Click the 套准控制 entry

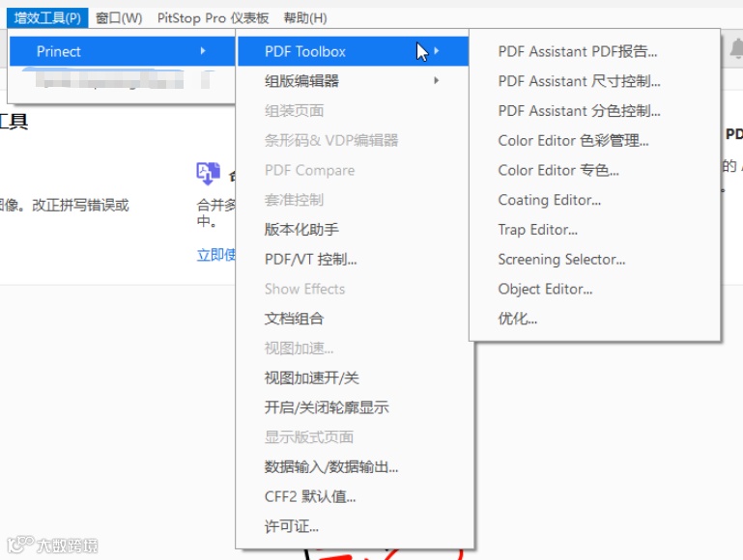tap(353, 200)
